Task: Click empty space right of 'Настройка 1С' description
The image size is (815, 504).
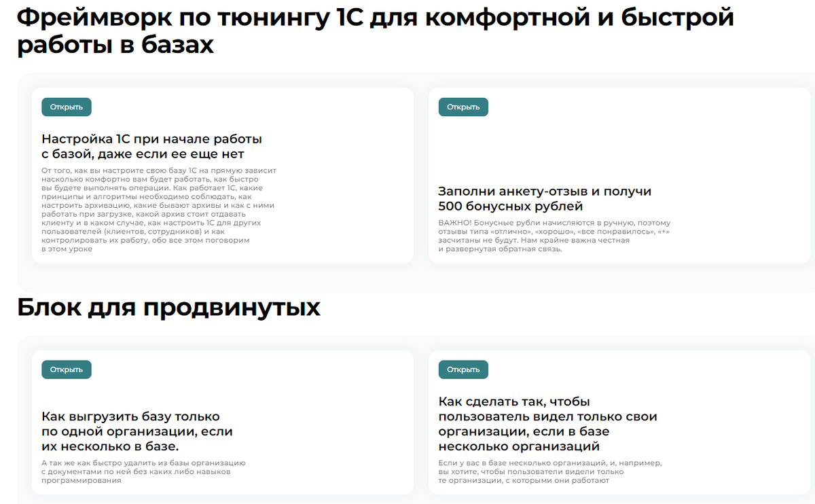Action: pyautogui.click(x=346, y=211)
